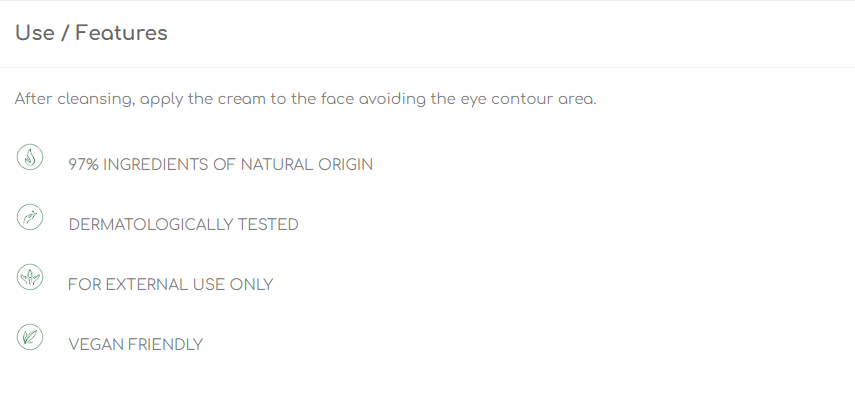The image size is (855, 396).
Task: Click the word 'VEGAN'
Action: 93,345
